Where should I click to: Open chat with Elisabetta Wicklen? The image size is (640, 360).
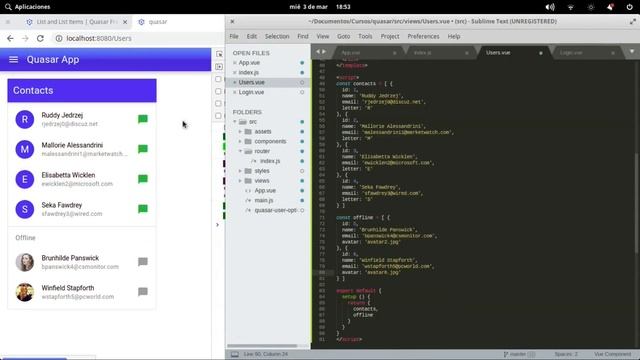pyautogui.click(x=142, y=179)
